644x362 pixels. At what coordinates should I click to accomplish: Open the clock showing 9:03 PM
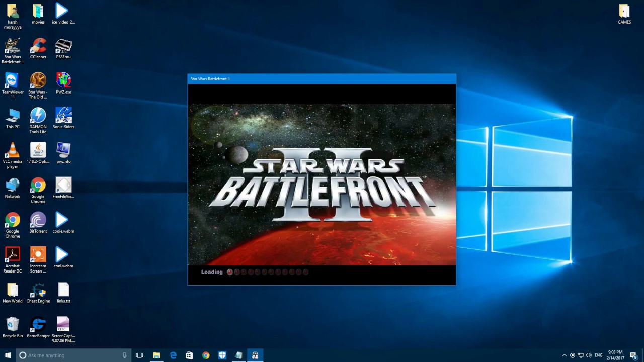615,355
